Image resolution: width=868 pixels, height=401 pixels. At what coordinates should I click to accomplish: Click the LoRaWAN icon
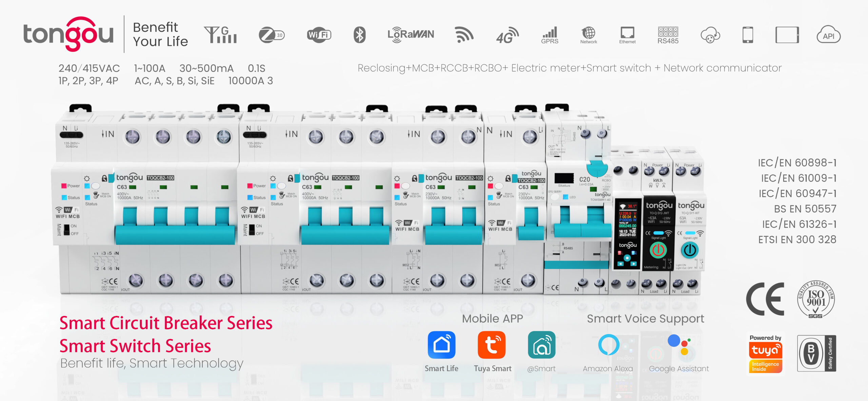[x=411, y=35]
